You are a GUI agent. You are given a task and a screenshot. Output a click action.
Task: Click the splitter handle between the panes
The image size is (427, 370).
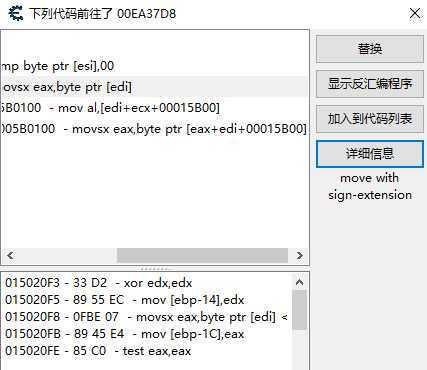[154, 269]
